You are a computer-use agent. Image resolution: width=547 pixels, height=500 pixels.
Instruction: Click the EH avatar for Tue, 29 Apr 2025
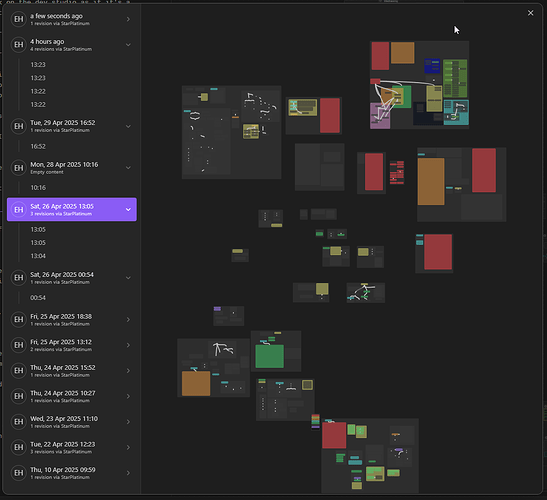pyautogui.click(x=18, y=126)
